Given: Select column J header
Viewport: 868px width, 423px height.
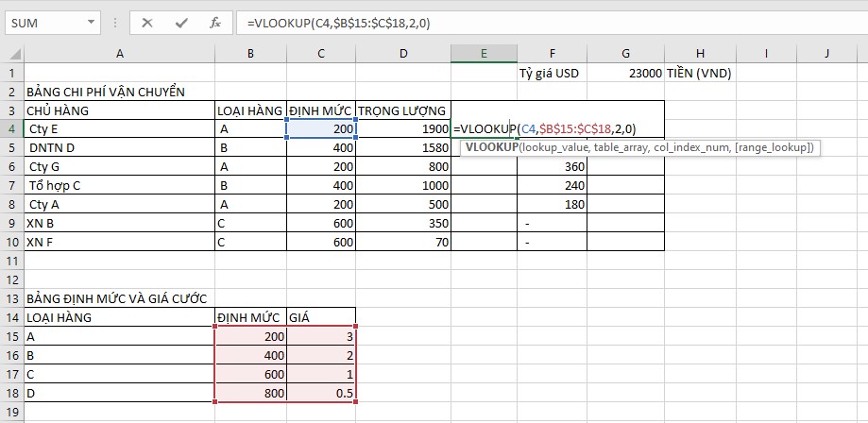Looking at the screenshot, I should click(826, 54).
